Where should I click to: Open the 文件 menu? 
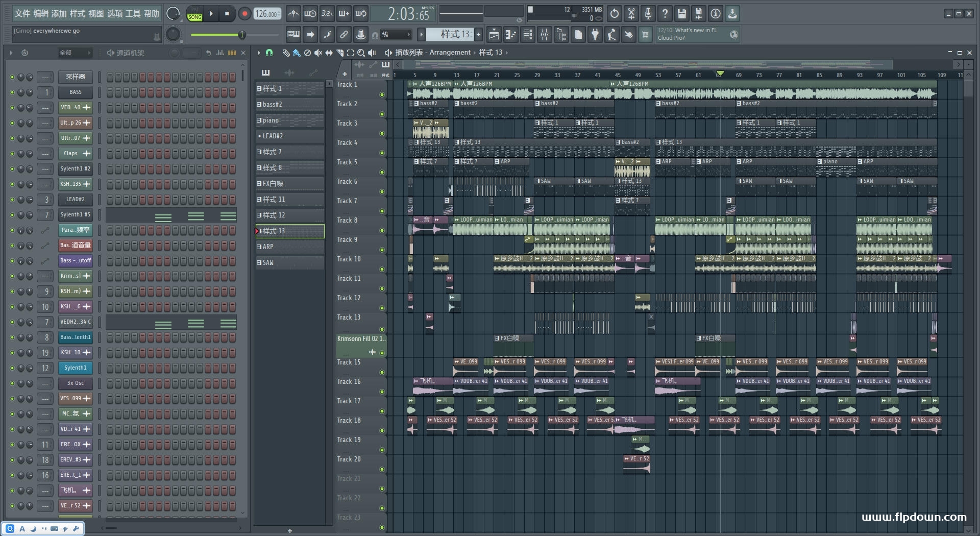point(22,14)
